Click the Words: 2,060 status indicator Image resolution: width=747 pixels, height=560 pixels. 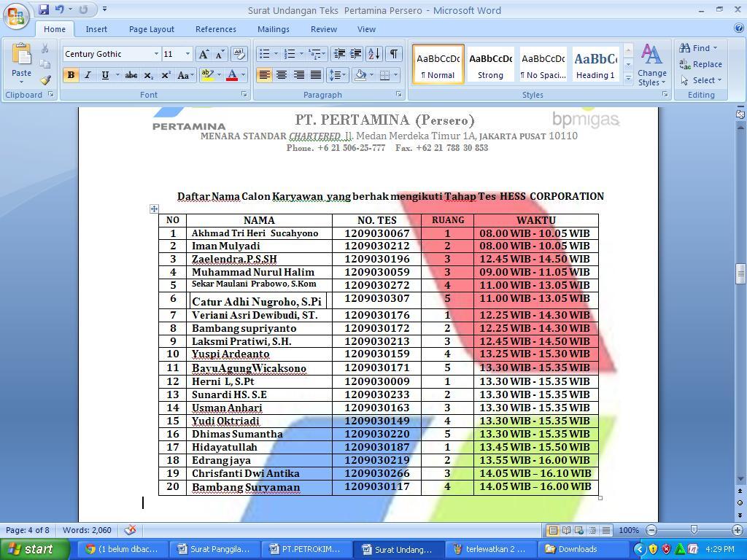pyautogui.click(x=88, y=530)
